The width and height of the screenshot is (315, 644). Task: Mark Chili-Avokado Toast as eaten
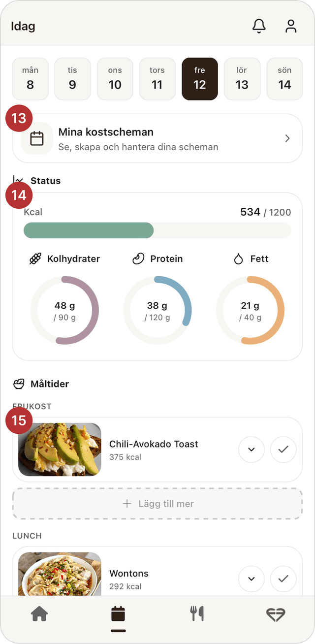(283, 450)
